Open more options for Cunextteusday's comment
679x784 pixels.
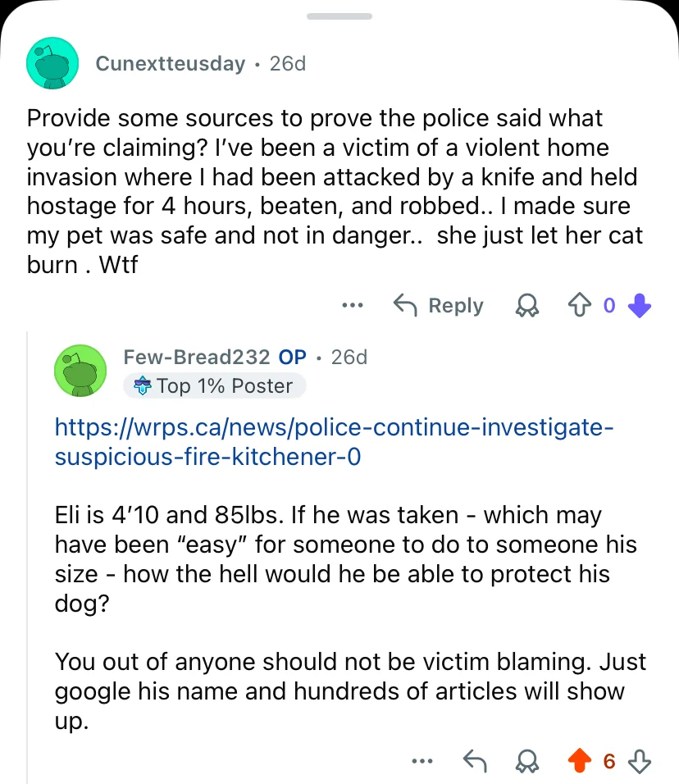pyautogui.click(x=353, y=306)
